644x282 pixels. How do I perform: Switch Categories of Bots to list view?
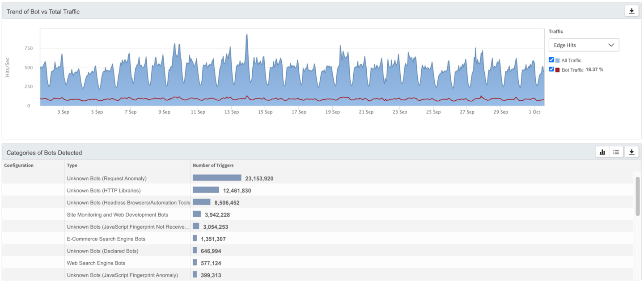[616, 152]
